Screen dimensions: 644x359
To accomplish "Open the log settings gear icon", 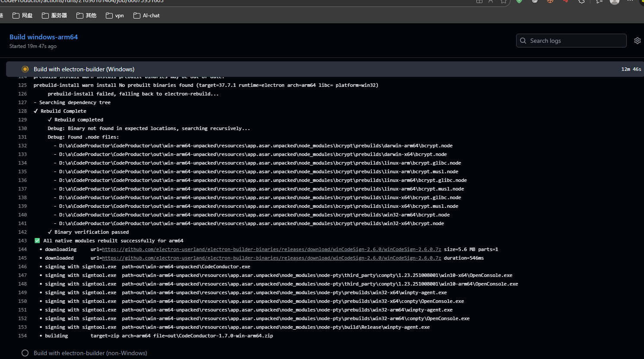I will [637, 41].
